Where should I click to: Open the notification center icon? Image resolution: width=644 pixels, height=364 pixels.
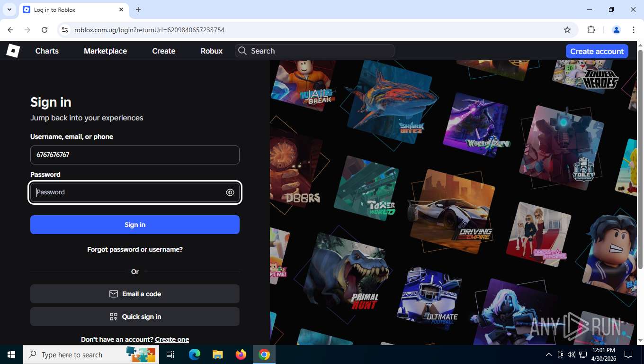(628, 355)
